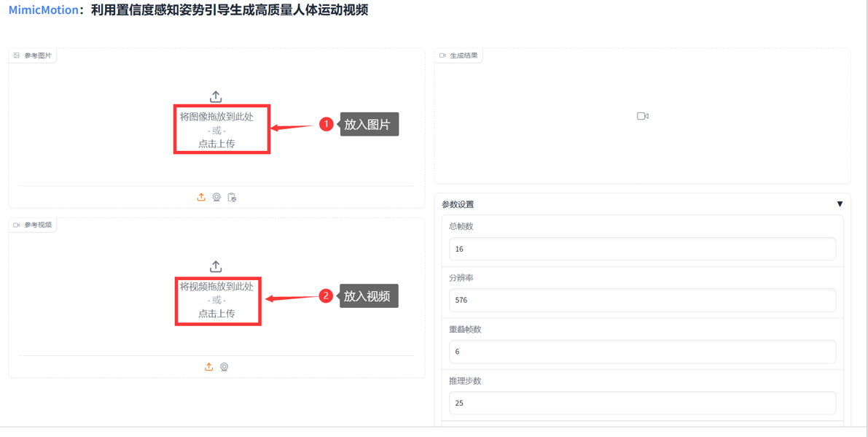868x437 pixels.
Task: Focus the 推理步数 input field showing 25
Action: [642, 403]
